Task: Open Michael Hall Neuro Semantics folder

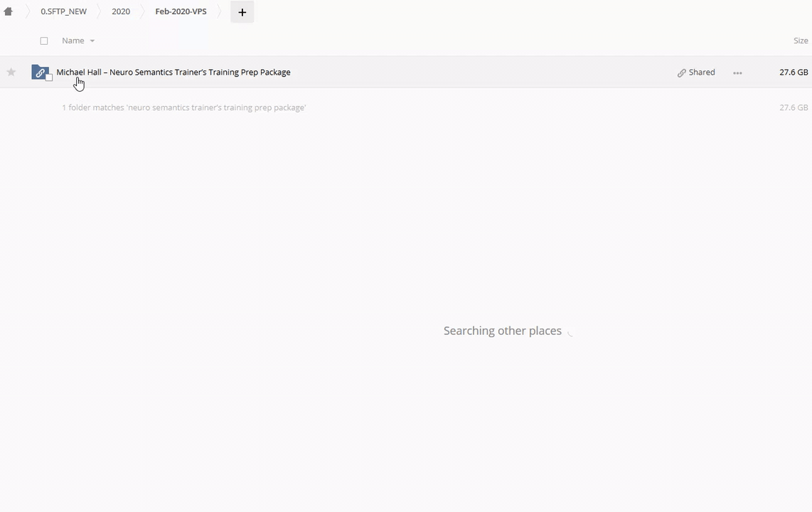Action: click(173, 72)
